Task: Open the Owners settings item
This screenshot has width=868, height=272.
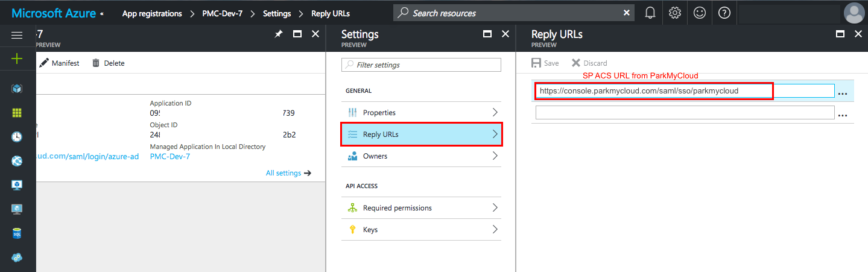Action: click(421, 156)
